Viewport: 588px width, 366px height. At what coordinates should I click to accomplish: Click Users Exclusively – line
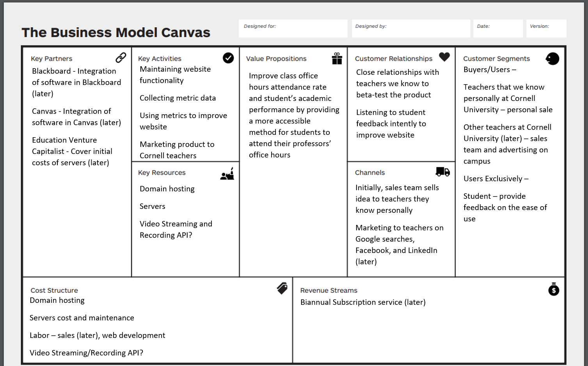pyautogui.click(x=496, y=179)
